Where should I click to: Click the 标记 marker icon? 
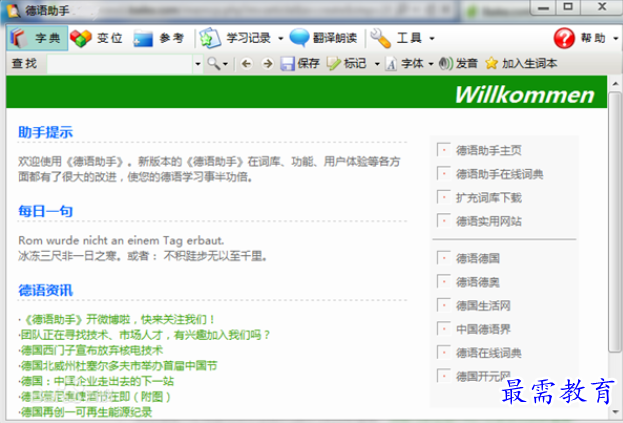(333, 63)
